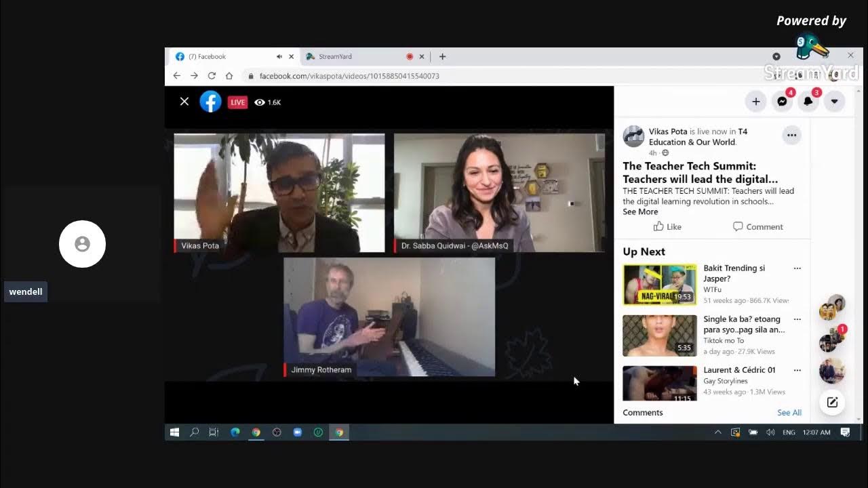
Task: Mute the Facebook tab audio icon
Action: [x=279, y=57]
